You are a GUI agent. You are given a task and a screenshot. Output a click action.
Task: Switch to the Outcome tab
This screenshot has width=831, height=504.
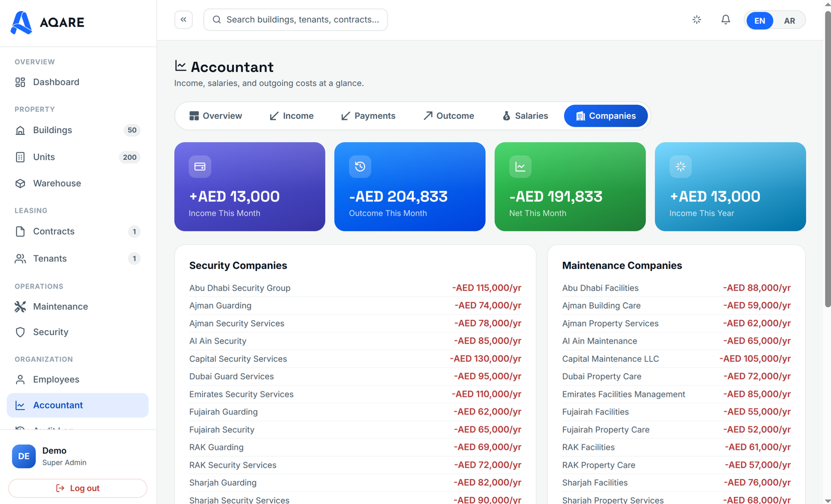pyautogui.click(x=448, y=116)
